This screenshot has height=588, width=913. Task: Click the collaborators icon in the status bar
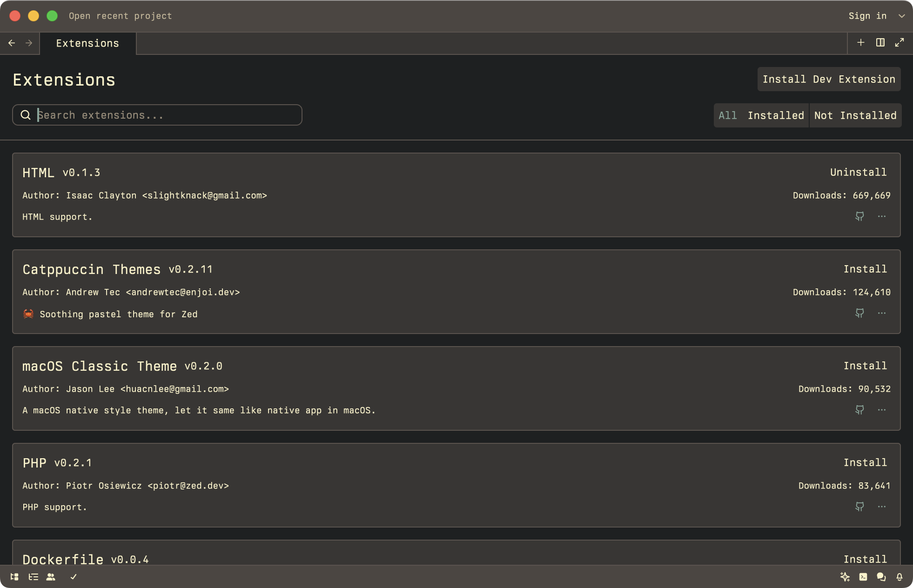51,577
